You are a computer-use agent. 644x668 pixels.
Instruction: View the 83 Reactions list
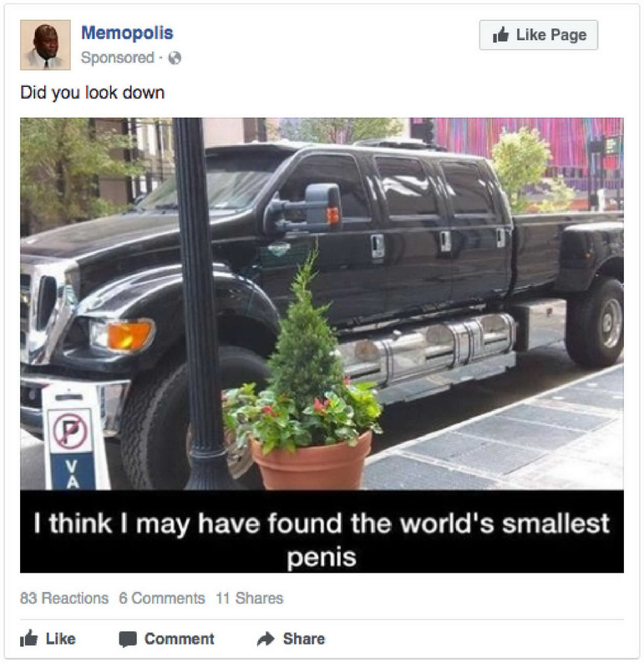(64, 598)
